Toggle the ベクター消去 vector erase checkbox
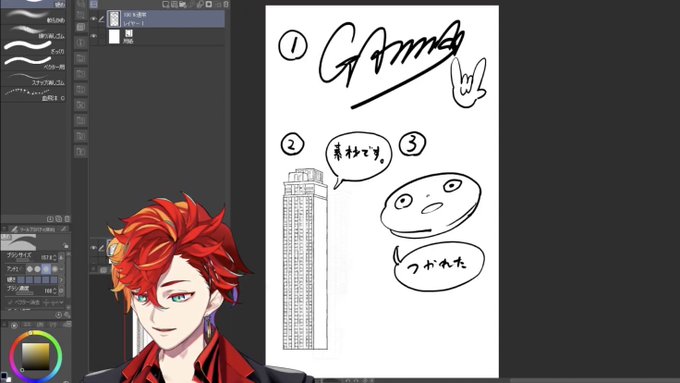This screenshot has width=680, height=383. click(x=10, y=303)
